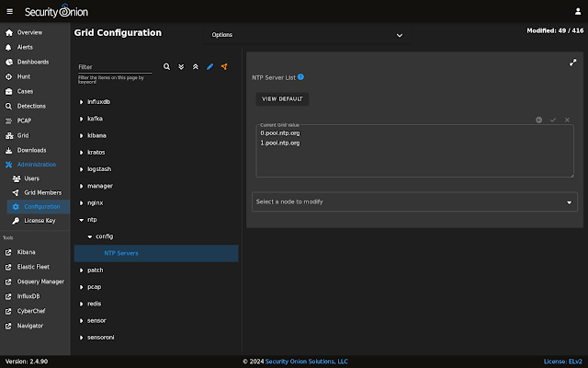Select Configuration in the Administration menu
This screenshot has width=588, height=368.
point(39,206)
